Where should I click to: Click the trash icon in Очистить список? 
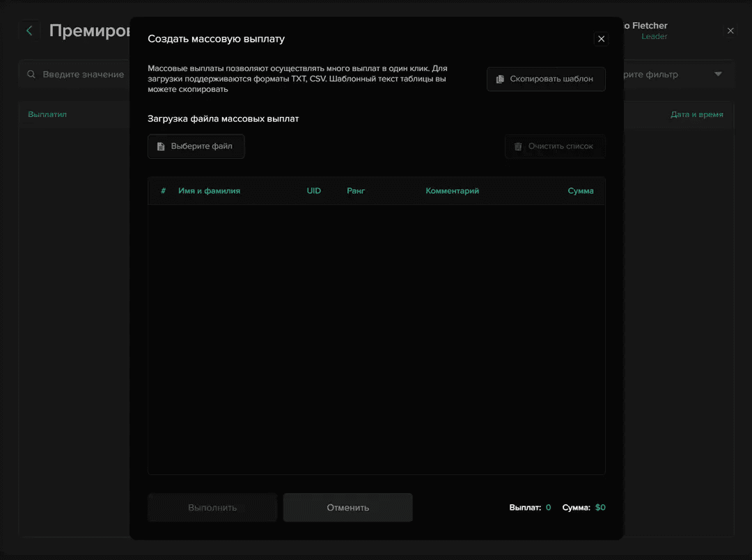518,146
